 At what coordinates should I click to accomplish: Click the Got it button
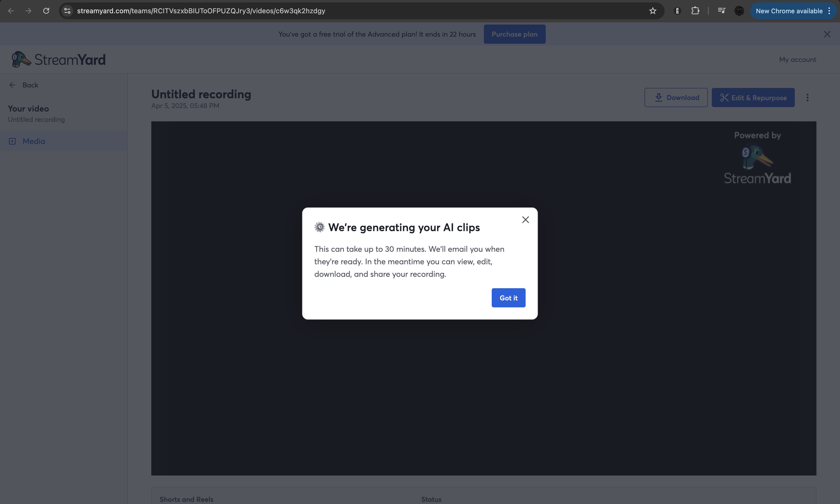click(508, 298)
